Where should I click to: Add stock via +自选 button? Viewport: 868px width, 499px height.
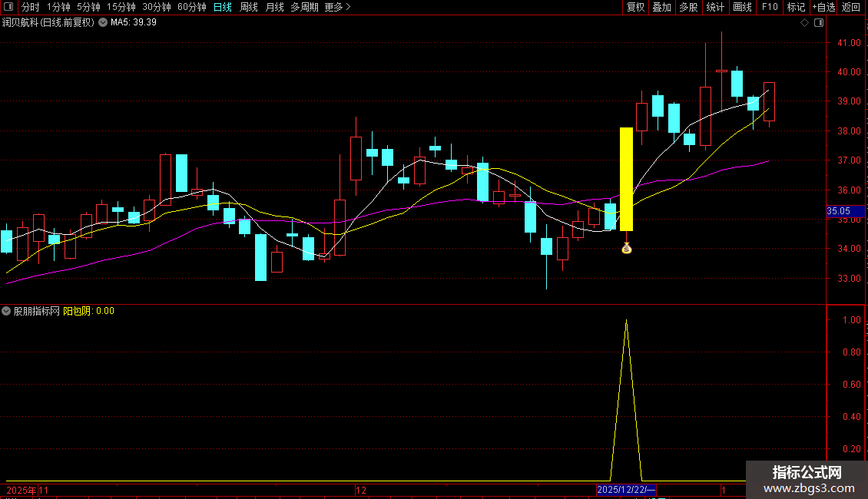(x=823, y=7)
